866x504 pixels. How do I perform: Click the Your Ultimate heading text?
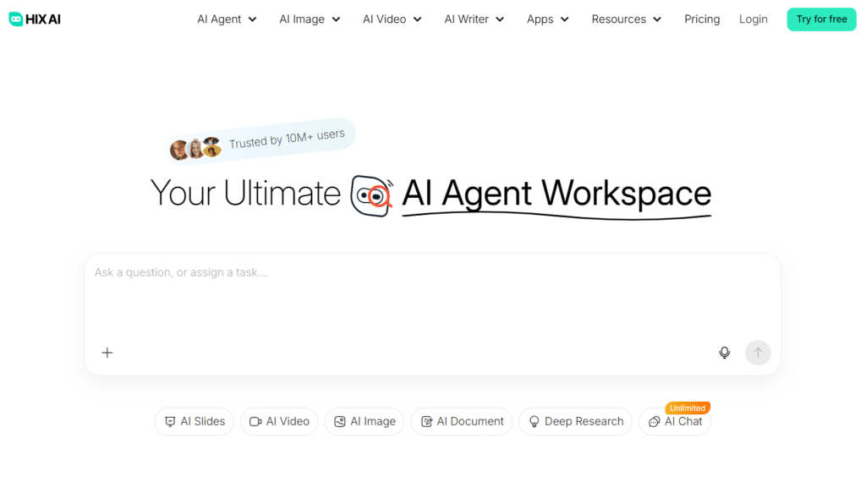pos(245,194)
